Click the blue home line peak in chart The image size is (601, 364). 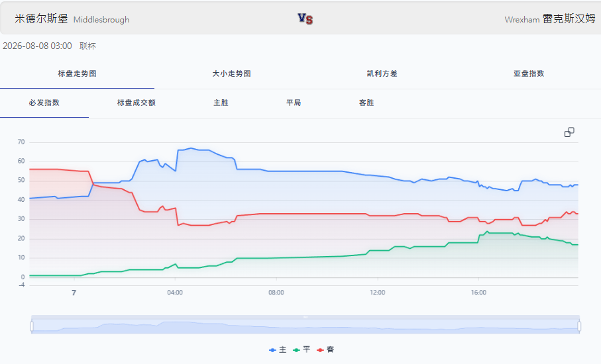[x=191, y=148]
